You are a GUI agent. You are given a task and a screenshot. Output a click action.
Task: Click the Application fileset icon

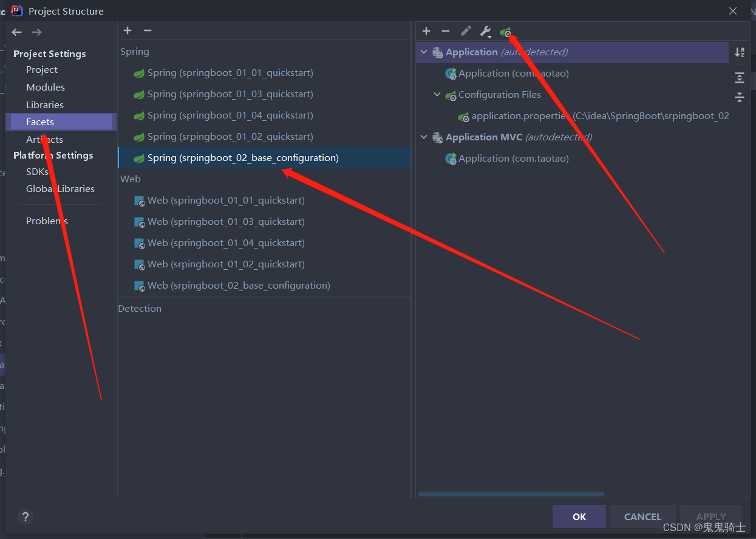[438, 53]
